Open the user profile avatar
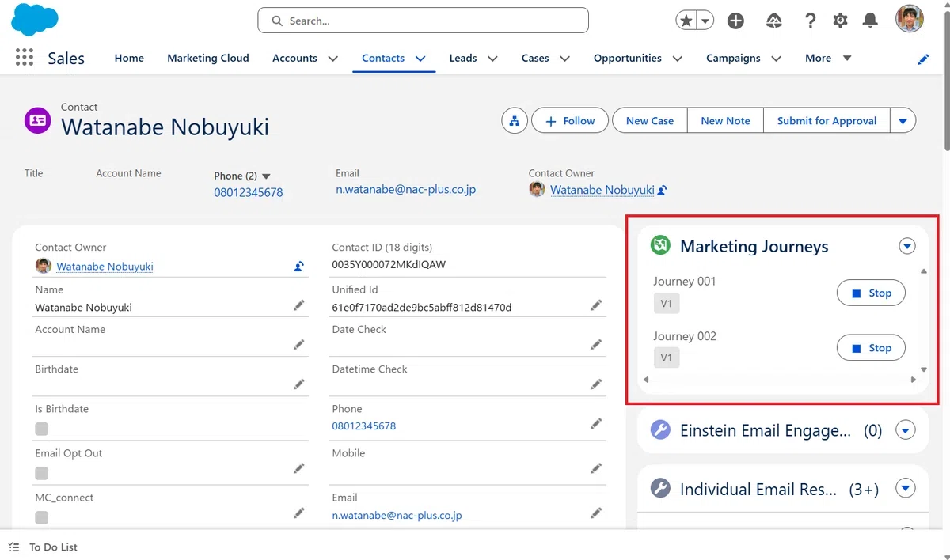The width and height of the screenshot is (950, 560). [x=910, y=19]
